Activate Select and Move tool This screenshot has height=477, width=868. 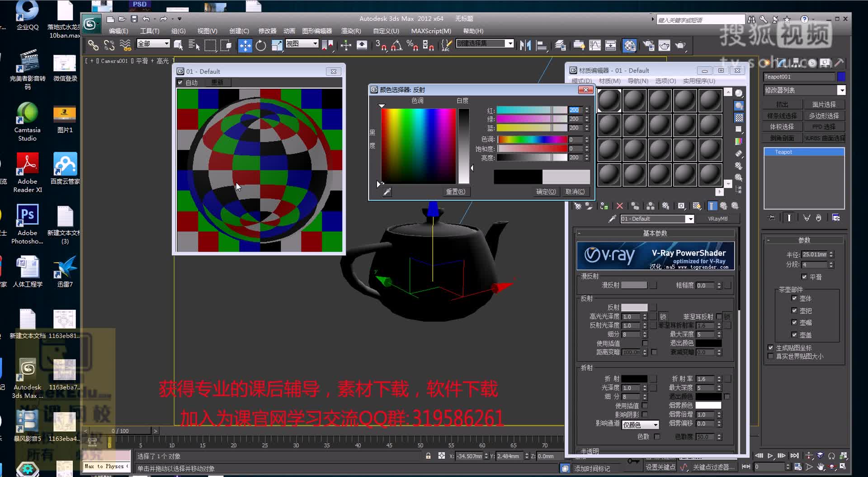[245, 45]
